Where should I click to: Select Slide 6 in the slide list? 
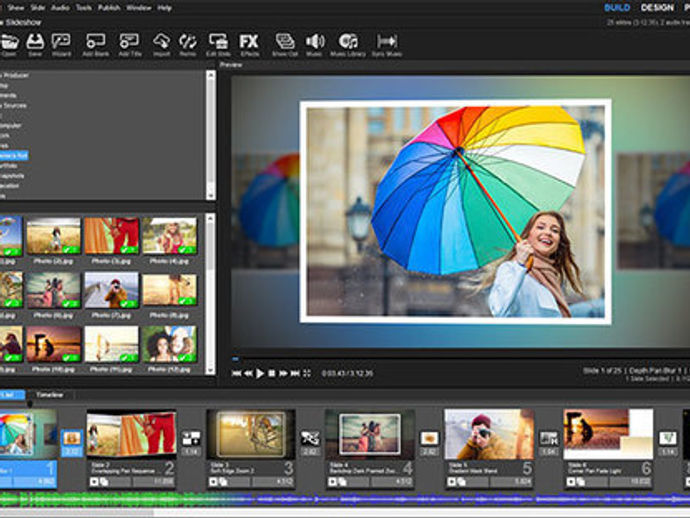coord(608,449)
